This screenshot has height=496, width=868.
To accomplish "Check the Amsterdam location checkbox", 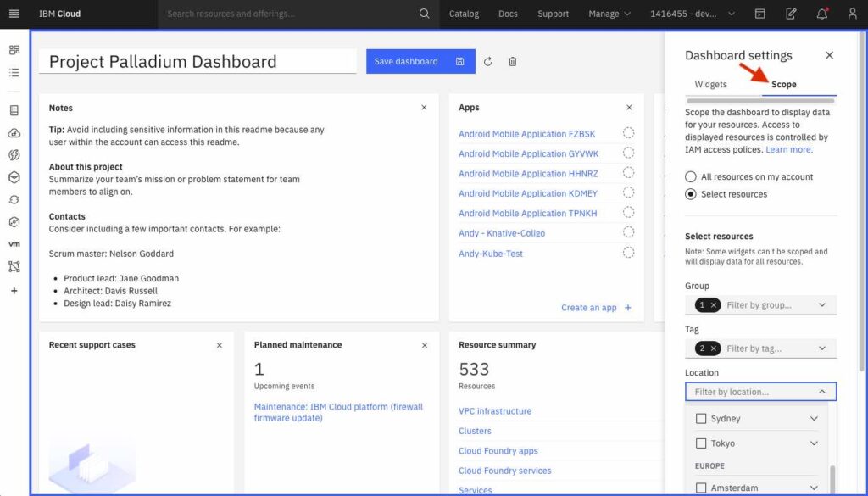I will click(701, 488).
